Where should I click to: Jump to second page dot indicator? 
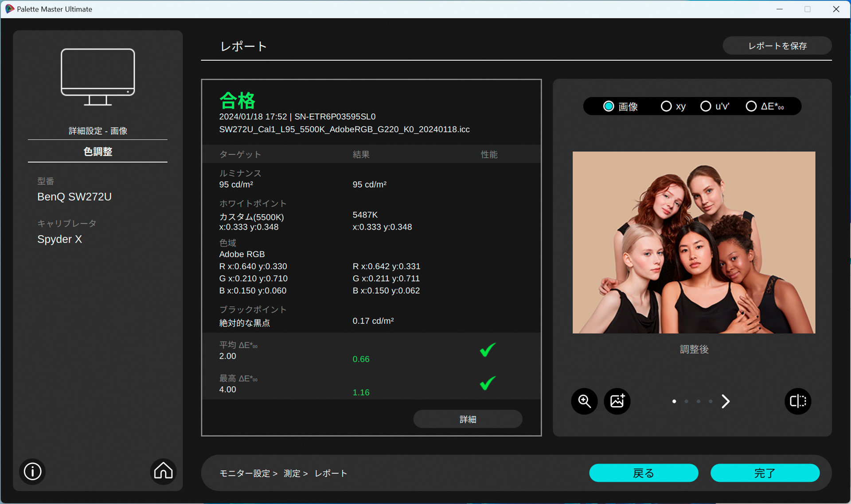pos(686,401)
